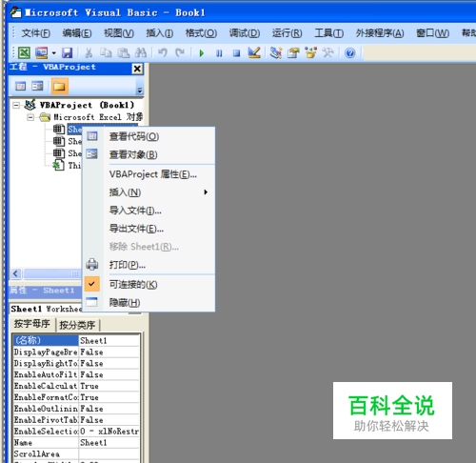
Task: Choose 导出文件(E)... from context menu
Action: (149, 229)
